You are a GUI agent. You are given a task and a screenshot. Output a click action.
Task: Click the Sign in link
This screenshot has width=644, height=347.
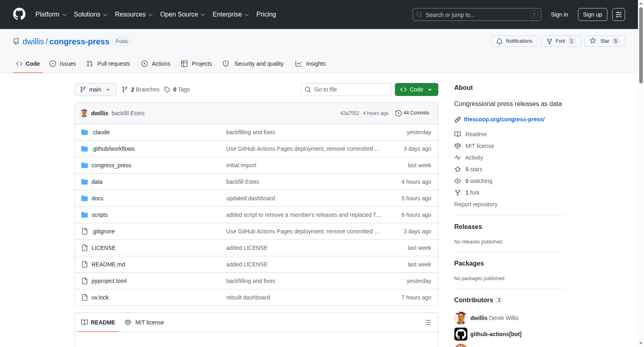click(x=559, y=15)
